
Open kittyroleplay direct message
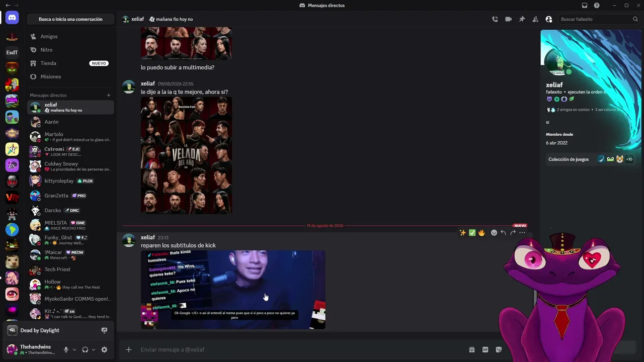pos(70,181)
